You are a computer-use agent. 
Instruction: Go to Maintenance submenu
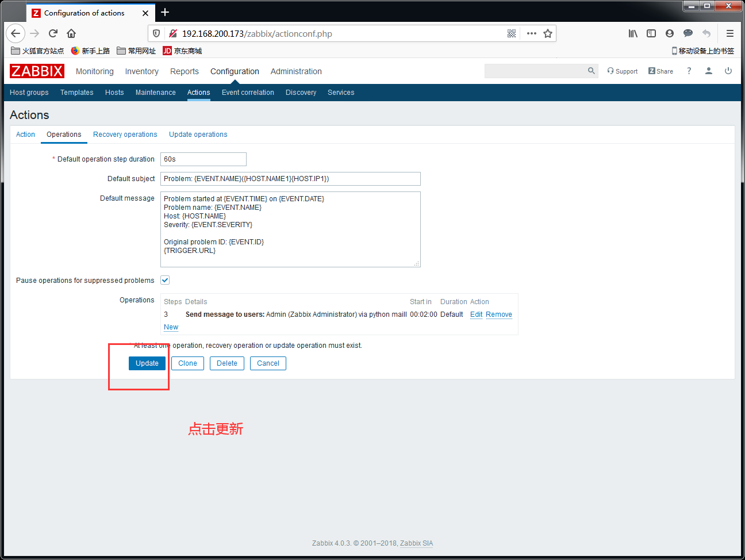(x=156, y=93)
